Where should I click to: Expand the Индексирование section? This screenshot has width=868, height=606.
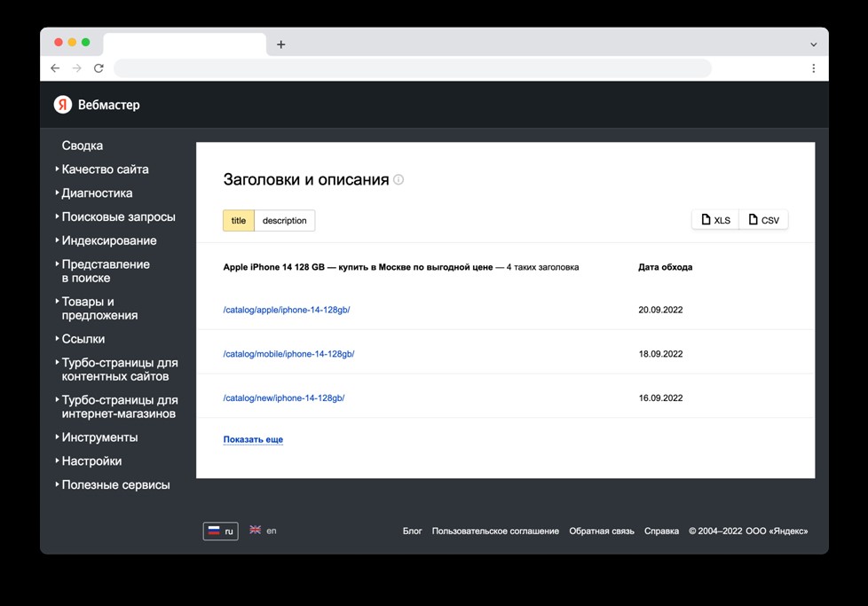[x=106, y=240]
